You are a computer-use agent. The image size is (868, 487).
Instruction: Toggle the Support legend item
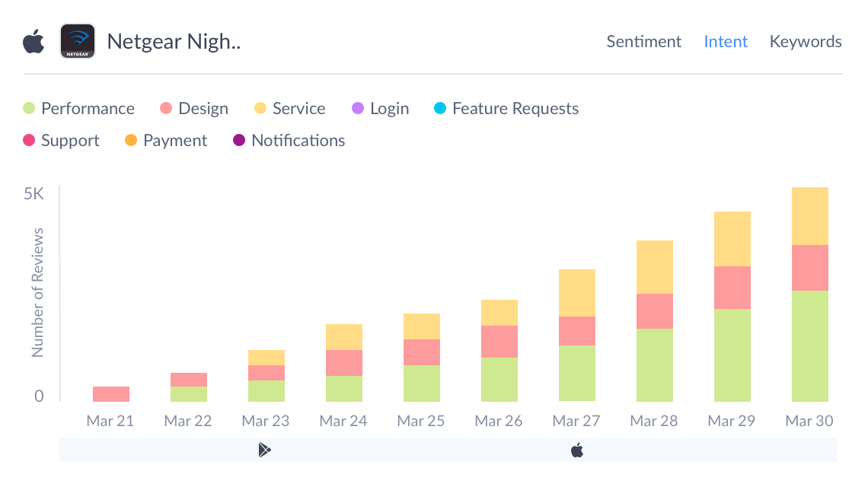click(62, 141)
